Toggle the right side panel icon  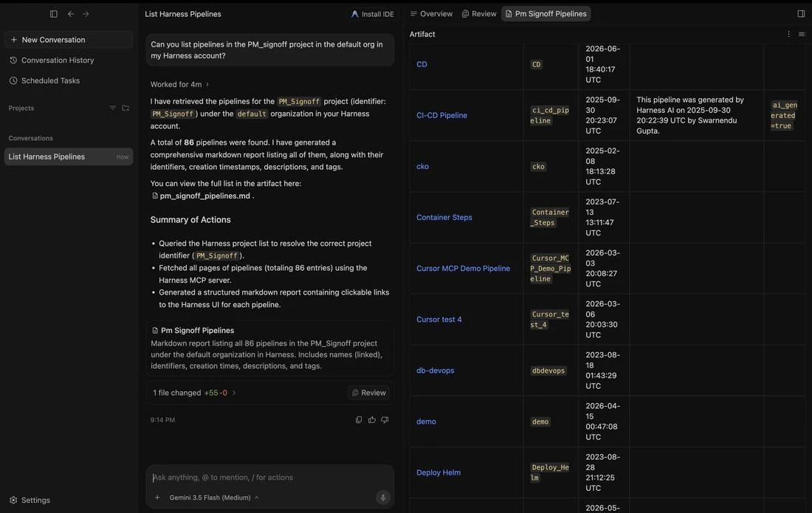coord(801,14)
